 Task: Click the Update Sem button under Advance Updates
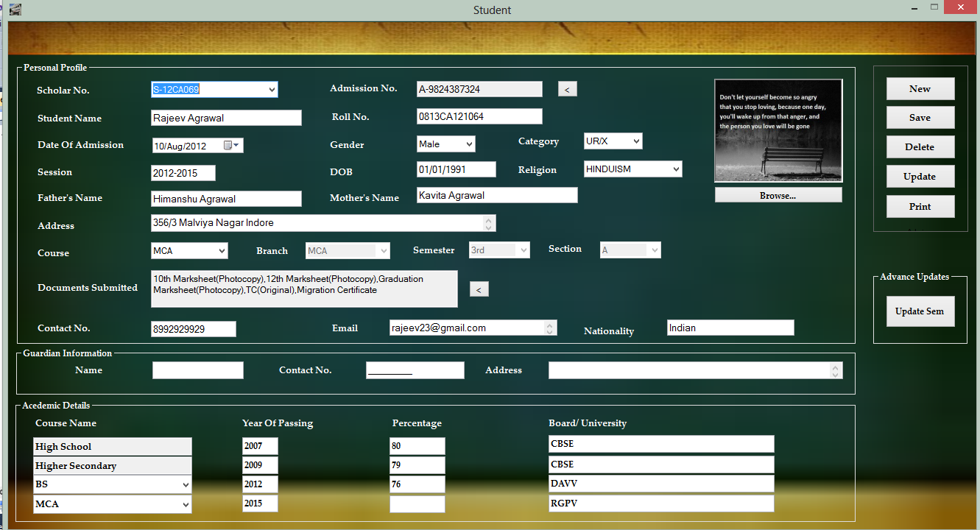pos(920,311)
